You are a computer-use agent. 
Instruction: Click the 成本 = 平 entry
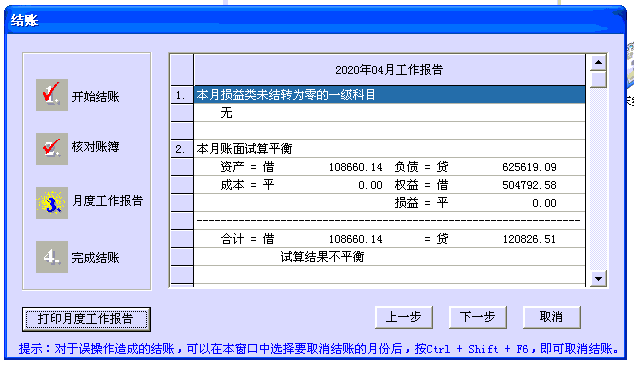pos(247,185)
